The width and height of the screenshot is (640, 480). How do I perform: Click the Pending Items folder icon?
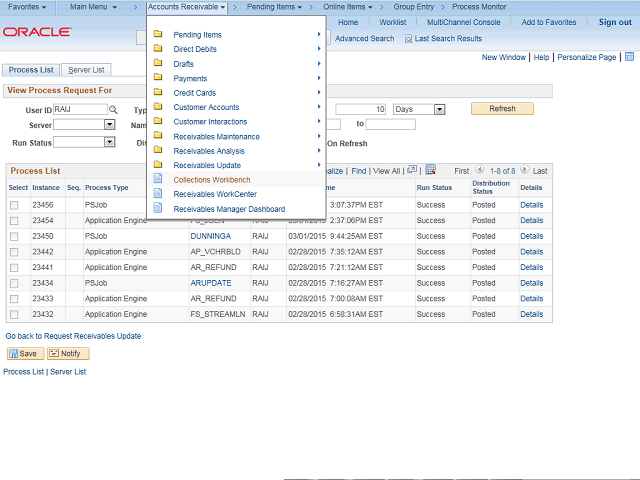(x=157, y=35)
